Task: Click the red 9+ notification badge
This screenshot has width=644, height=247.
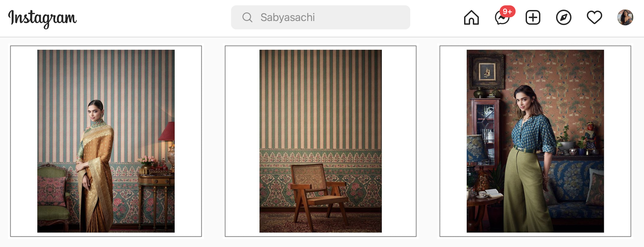Action: [507, 11]
